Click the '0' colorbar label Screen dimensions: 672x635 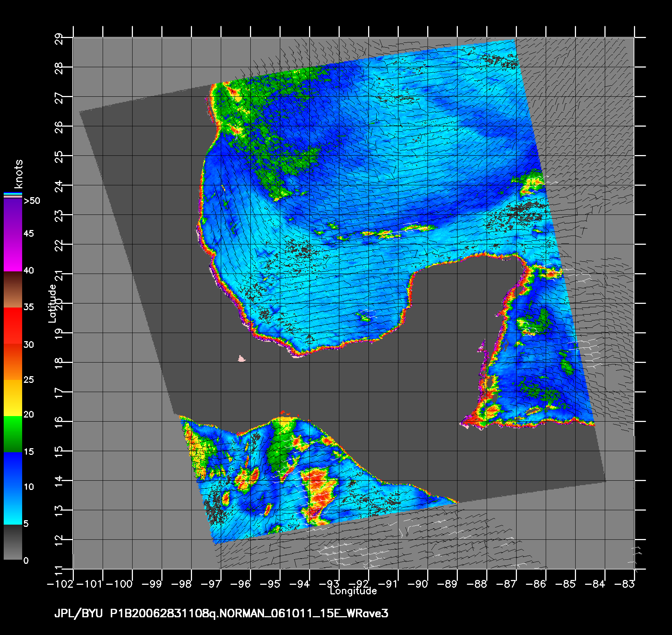pyautogui.click(x=26, y=560)
